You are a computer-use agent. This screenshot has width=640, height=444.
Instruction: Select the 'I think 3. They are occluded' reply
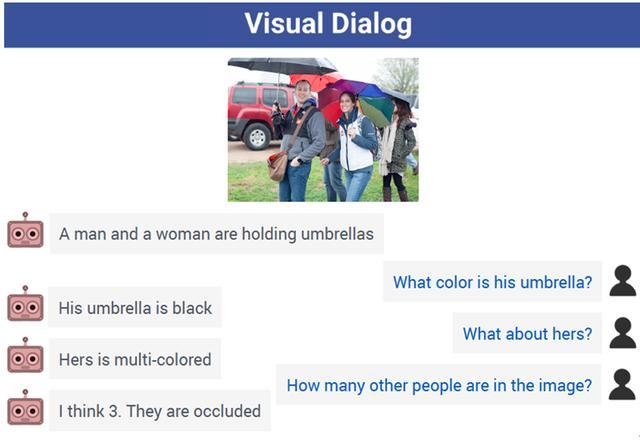(x=160, y=411)
